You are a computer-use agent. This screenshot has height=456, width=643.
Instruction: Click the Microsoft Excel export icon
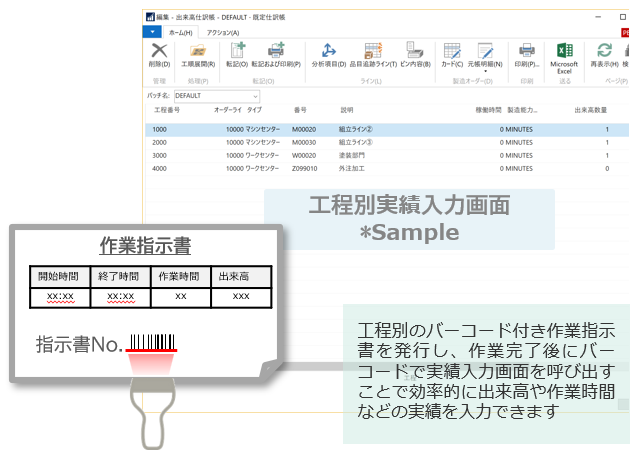[564, 56]
